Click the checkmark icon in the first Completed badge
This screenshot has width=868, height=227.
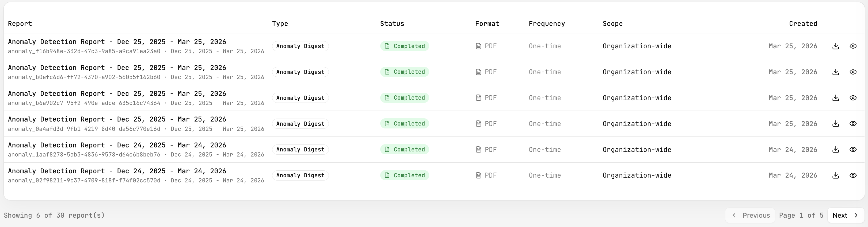point(387,46)
